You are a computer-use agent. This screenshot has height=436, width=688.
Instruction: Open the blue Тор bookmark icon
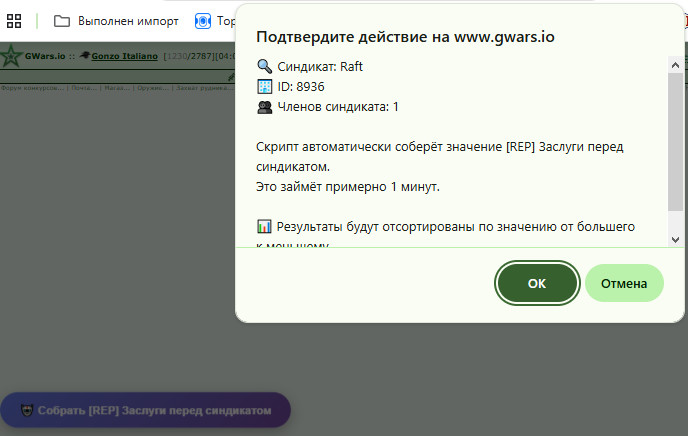tap(203, 21)
